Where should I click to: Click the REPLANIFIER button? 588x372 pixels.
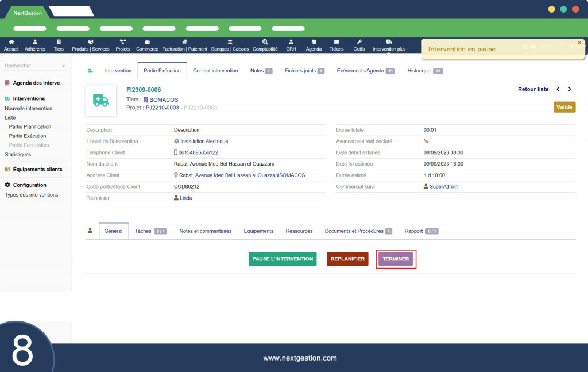pyautogui.click(x=347, y=259)
